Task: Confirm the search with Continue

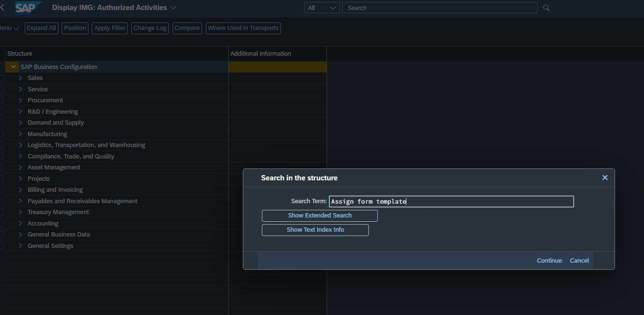Action: [x=549, y=260]
